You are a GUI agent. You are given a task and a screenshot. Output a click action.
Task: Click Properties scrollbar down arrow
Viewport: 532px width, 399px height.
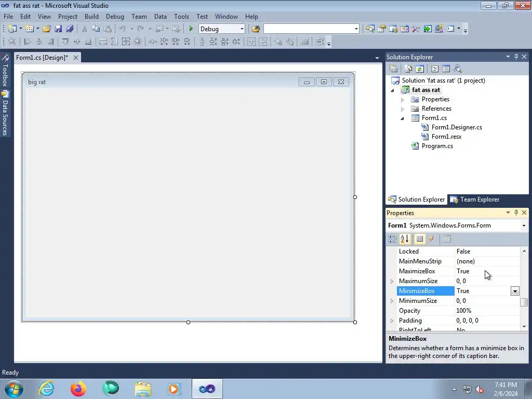click(524, 327)
